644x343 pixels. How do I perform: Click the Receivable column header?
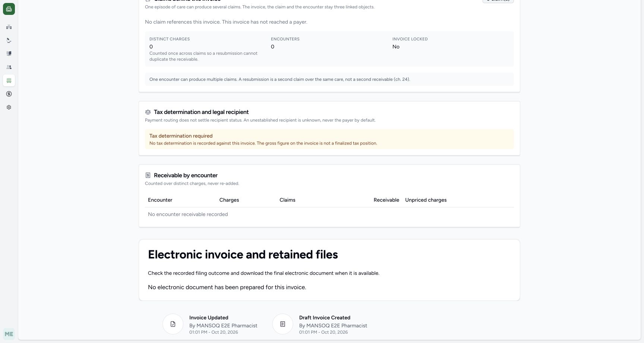[386, 200]
